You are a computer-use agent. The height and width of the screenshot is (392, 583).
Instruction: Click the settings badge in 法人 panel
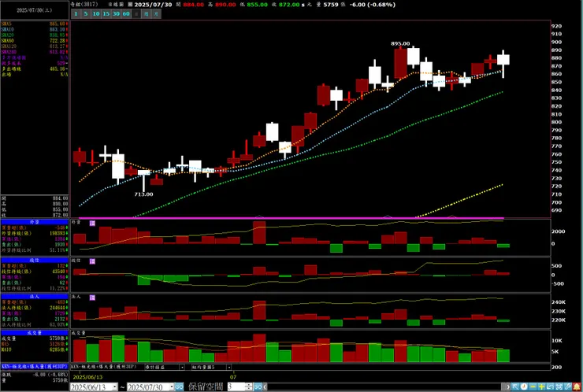tap(92, 298)
